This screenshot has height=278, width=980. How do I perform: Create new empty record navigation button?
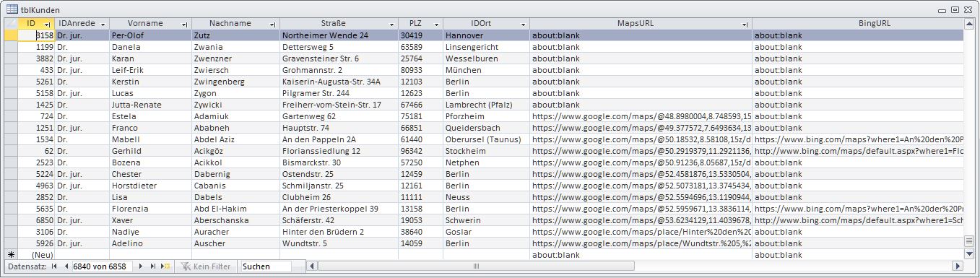click(x=165, y=266)
